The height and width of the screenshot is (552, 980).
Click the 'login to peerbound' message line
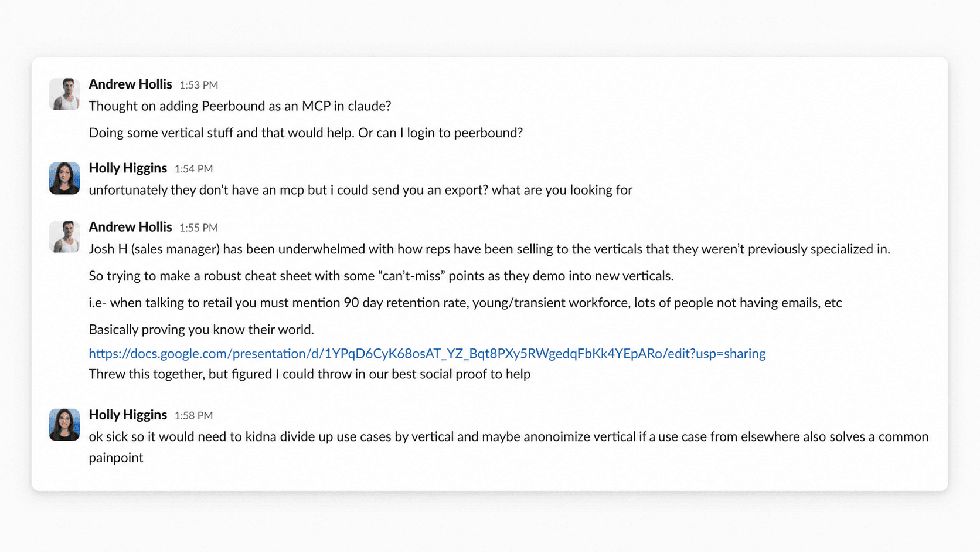(305, 133)
